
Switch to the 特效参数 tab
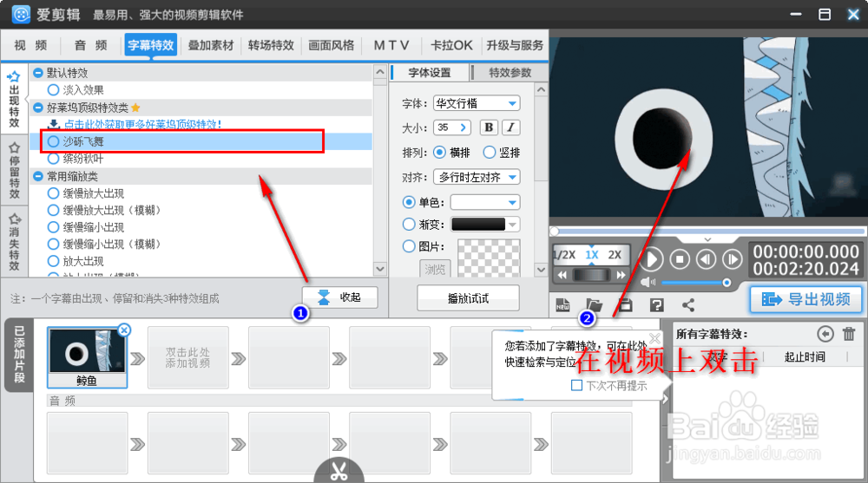tap(510, 73)
